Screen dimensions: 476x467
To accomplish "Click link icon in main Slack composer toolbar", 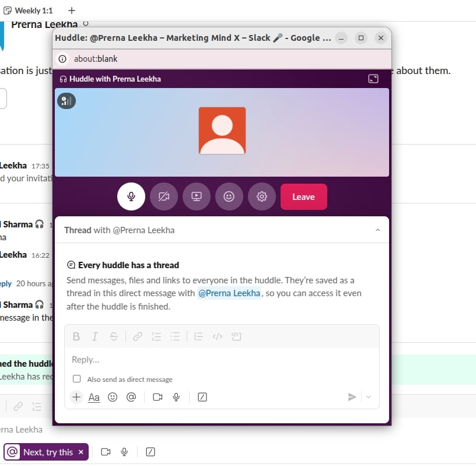I will click(x=18, y=406).
